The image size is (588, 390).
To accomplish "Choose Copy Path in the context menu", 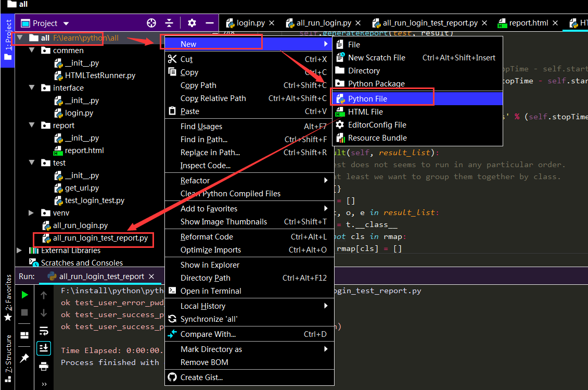I will point(249,85).
